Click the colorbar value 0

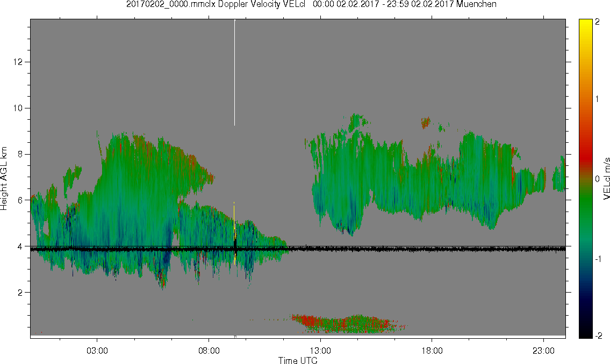coord(597,179)
